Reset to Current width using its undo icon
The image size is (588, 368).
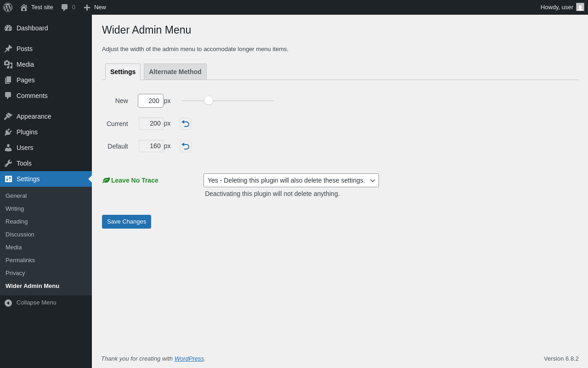pos(186,124)
